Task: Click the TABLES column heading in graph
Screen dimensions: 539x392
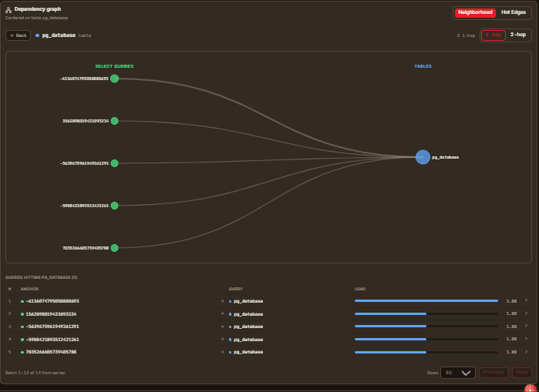Action: click(423, 66)
